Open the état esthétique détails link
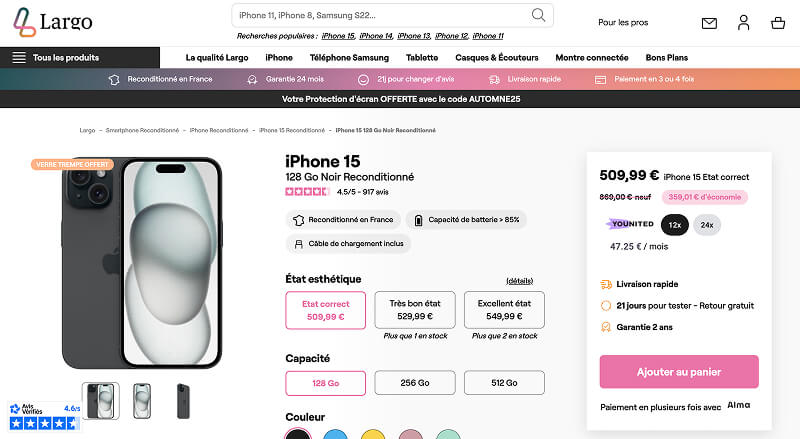The image size is (800, 439). [x=520, y=280]
